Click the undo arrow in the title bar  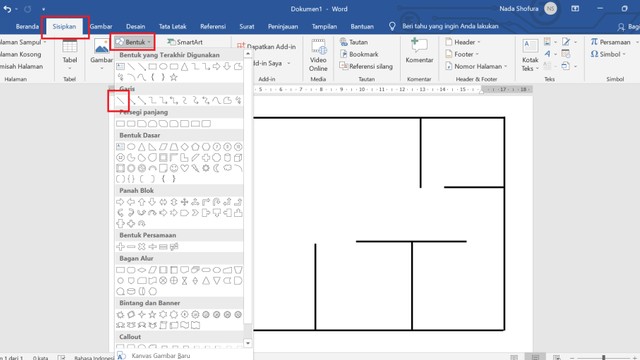click(x=7, y=9)
